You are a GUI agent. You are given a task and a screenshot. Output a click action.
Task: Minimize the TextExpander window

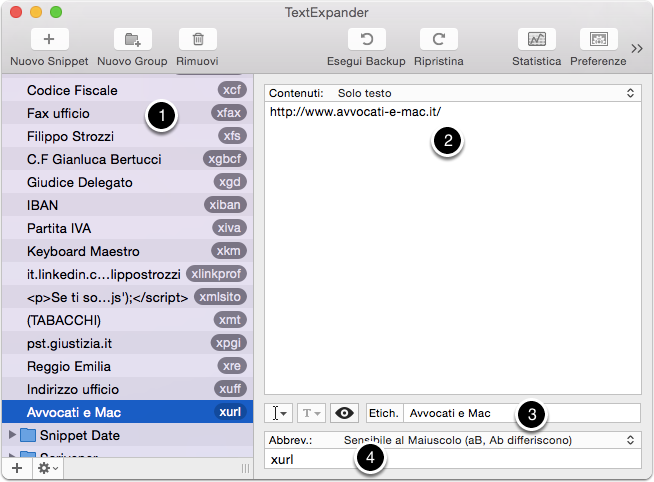point(36,12)
